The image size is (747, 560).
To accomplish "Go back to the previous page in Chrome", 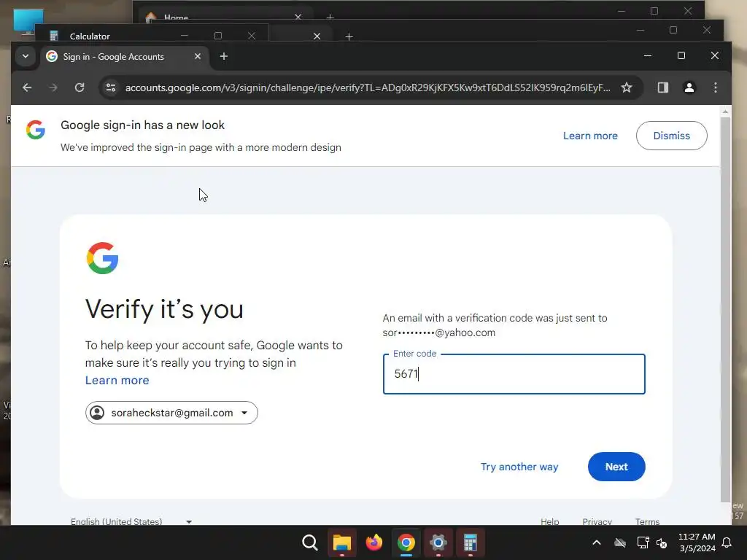I will pos(27,87).
